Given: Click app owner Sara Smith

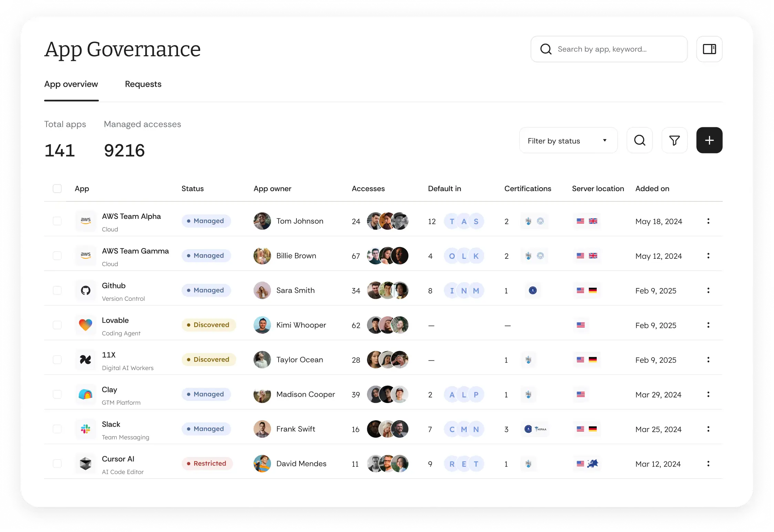Looking at the screenshot, I should (x=295, y=290).
